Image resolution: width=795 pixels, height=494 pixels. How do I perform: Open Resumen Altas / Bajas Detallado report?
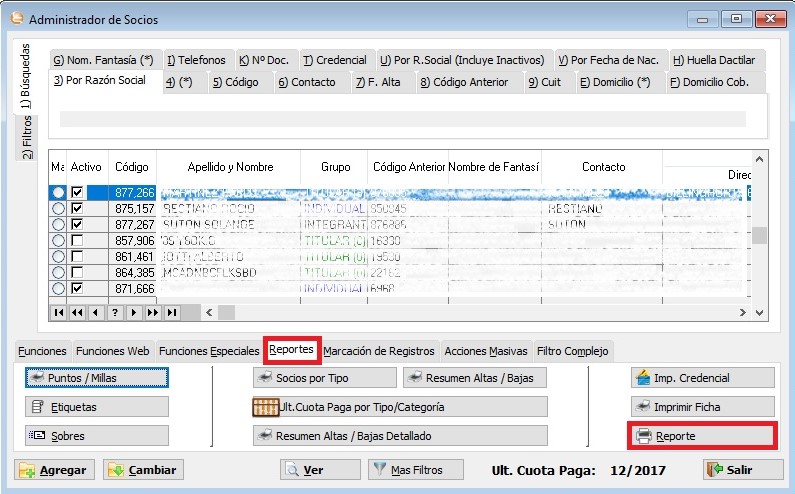click(x=400, y=436)
